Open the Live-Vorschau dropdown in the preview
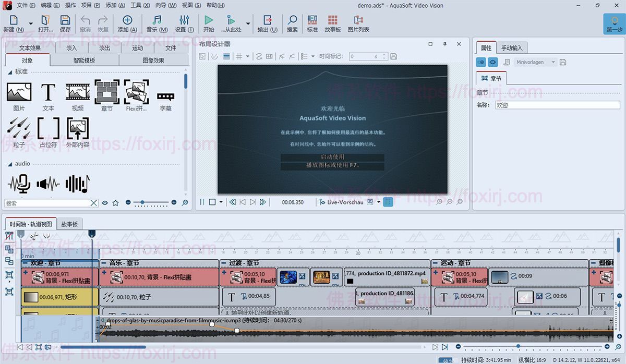Screen dimensions: 626x364 coord(379,202)
